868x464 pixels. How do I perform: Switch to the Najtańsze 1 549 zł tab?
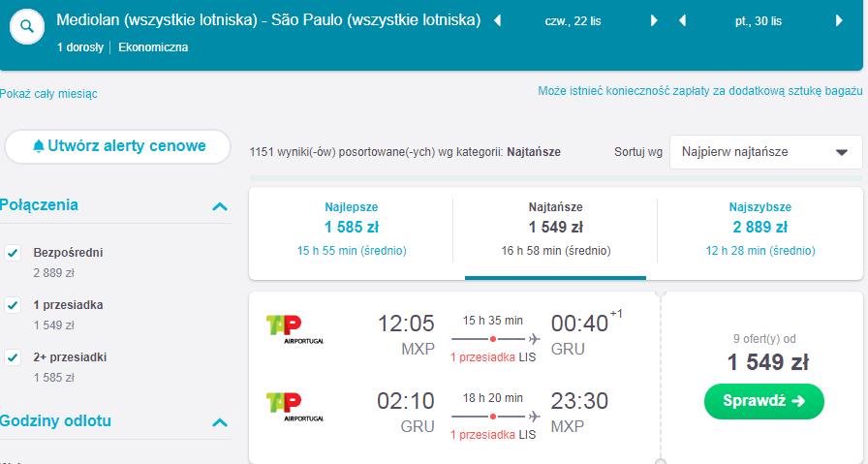tap(555, 228)
